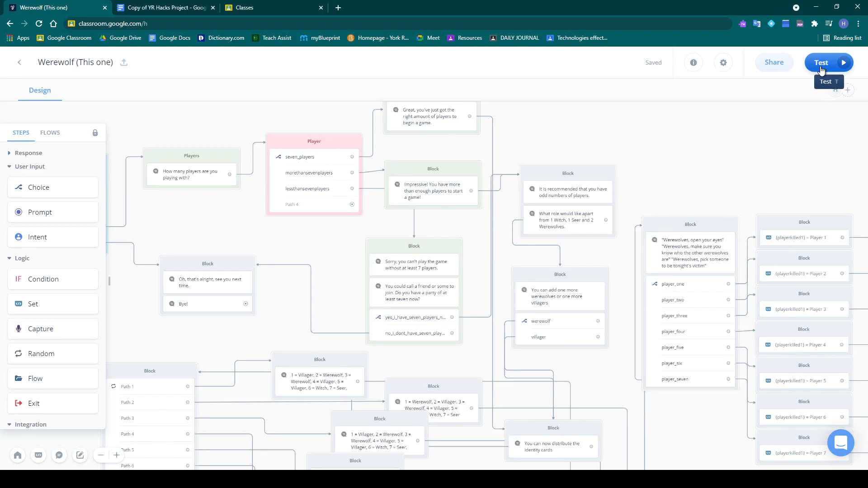868x488 pixels.
Task: Collapse the User Input section
Action: [x=29, y=167]
